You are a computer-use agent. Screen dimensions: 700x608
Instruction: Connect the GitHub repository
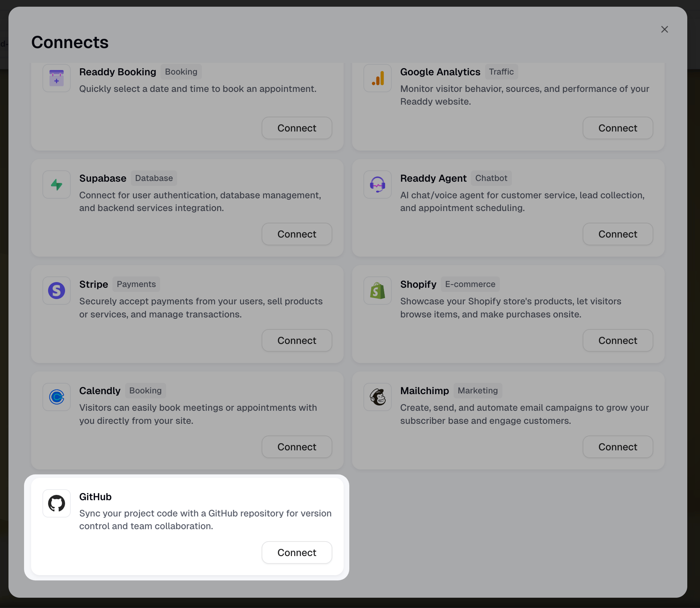tap(297, 553)
